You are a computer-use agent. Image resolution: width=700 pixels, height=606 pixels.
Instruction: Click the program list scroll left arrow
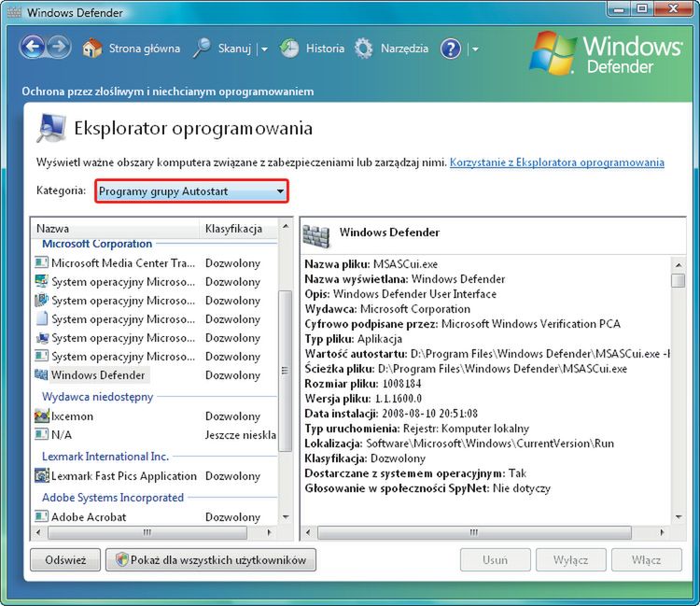point(38,532)
